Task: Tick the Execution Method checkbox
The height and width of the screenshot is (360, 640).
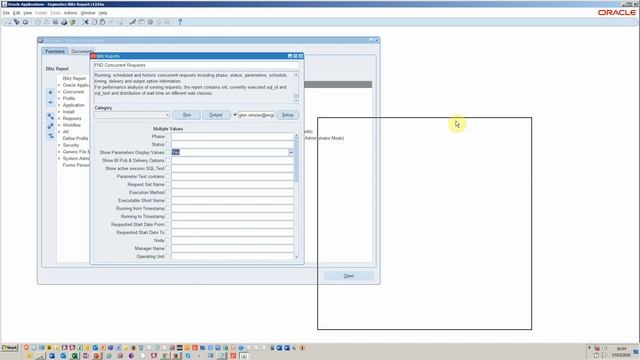Action: pyautogui.click(x=167, y=192)
